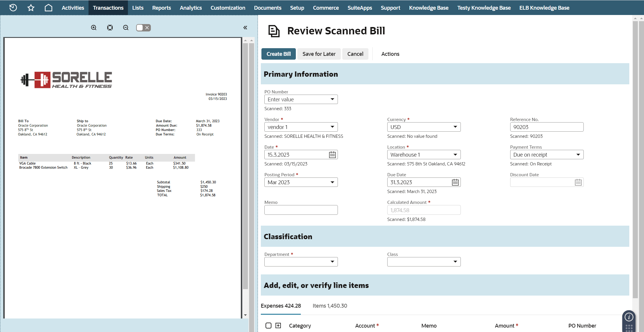This screenshot has height=332, width=644.
Task: Click the Amount column header
Action: coord(506,326)
